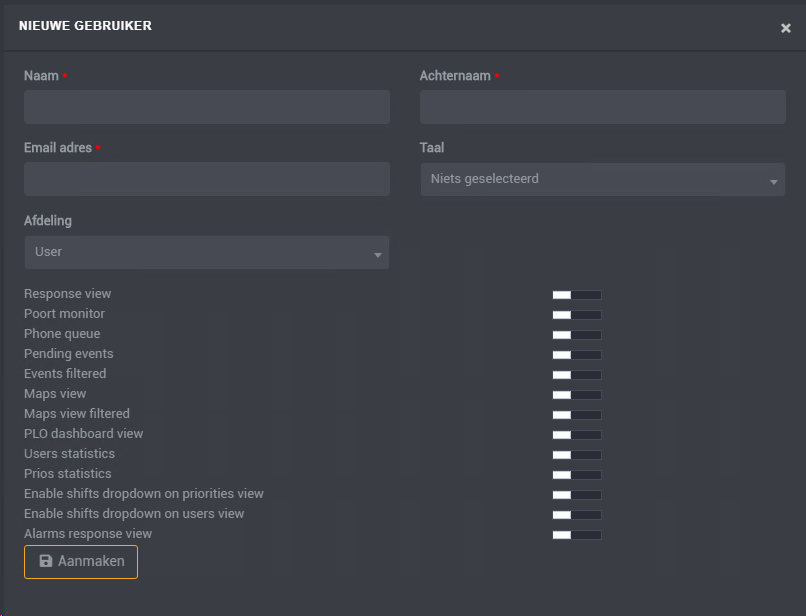
Task: Switch on Pending events toggle
Action: click(577, 355)
